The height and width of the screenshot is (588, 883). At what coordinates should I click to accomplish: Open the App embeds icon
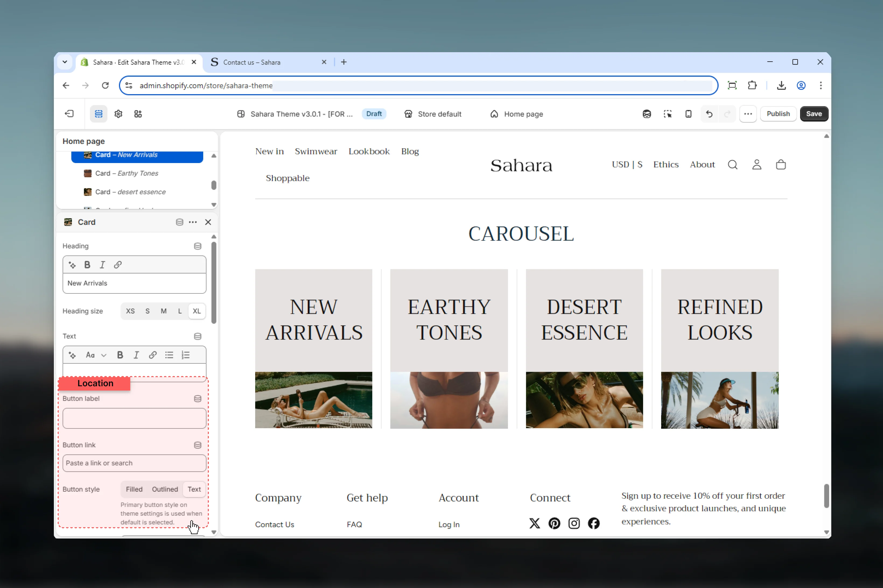coord(138,114)
